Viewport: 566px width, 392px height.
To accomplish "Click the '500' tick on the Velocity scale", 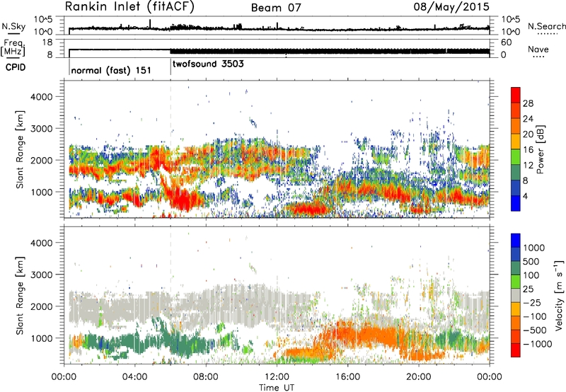I will [531, 262].
